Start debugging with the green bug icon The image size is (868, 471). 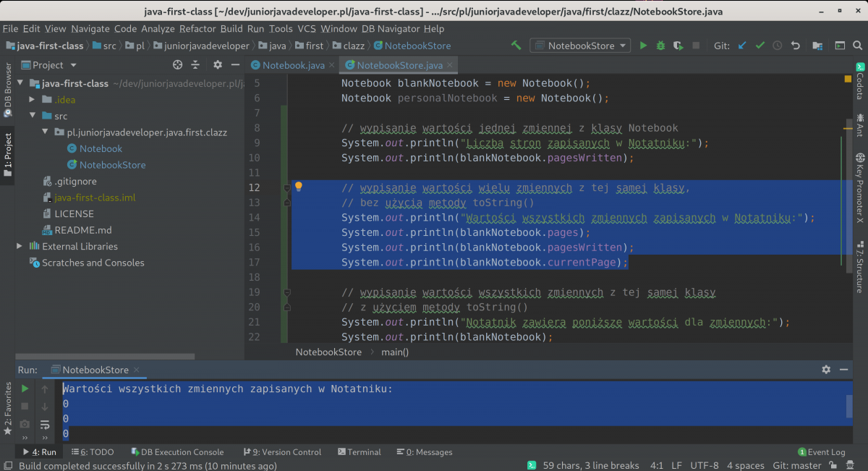pos(660,46)
